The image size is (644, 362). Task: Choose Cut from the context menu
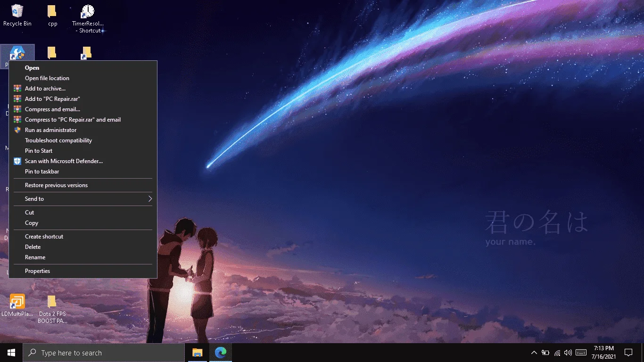click(x=83, y=213)
